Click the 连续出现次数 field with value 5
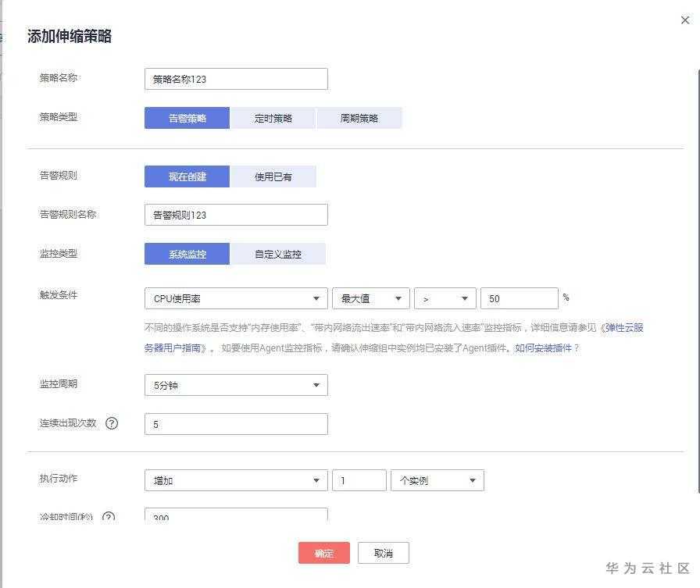 click(236, 424)
